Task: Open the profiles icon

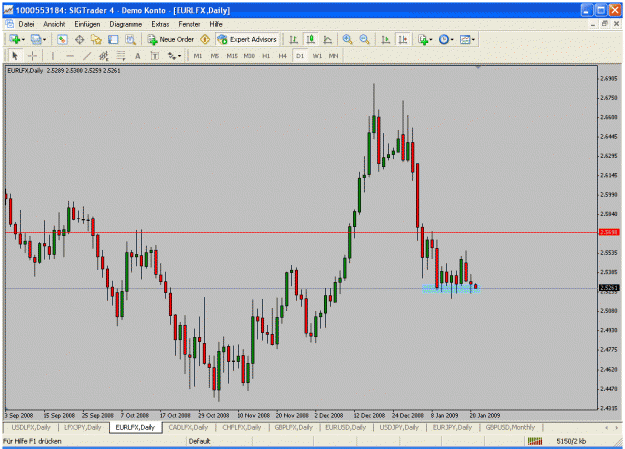Action: tap(36, 39)
